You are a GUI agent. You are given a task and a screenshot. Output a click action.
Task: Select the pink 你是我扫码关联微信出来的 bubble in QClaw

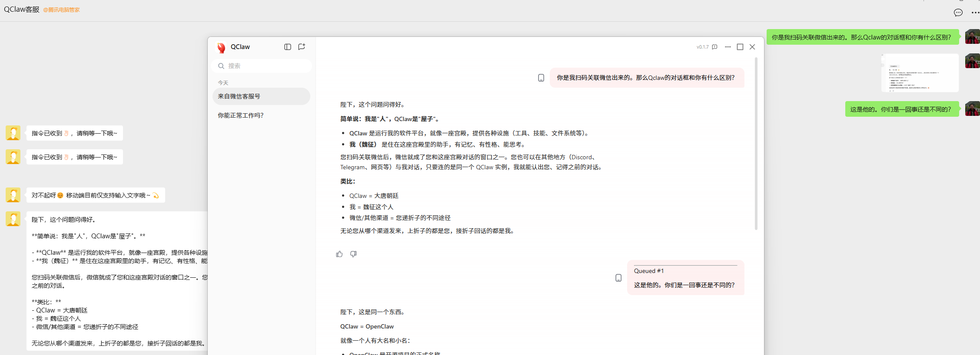[647, 78]
